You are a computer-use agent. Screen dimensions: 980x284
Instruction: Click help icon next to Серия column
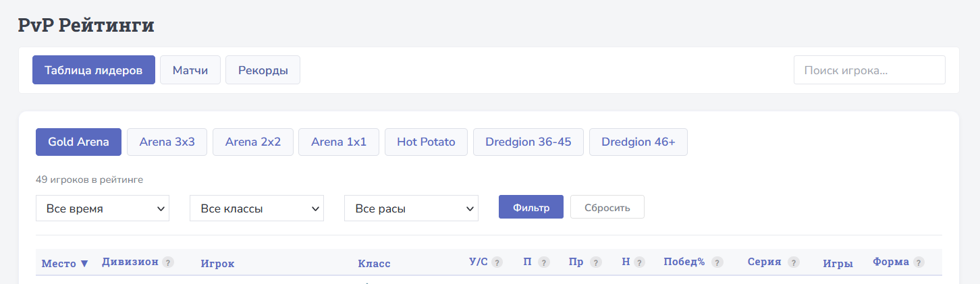(x=793, y=262)
